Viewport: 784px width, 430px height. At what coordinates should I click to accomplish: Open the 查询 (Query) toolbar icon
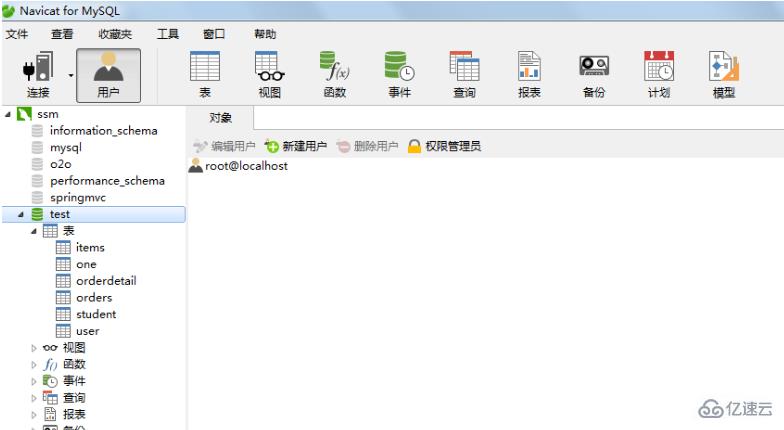464,74
